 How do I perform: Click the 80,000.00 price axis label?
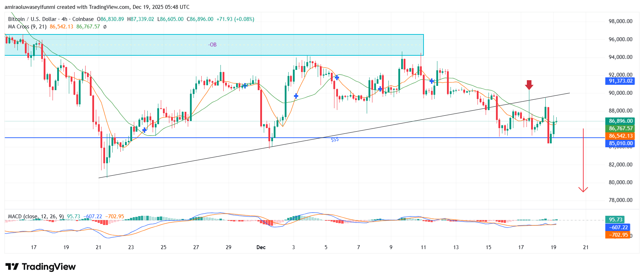point(621,182)
